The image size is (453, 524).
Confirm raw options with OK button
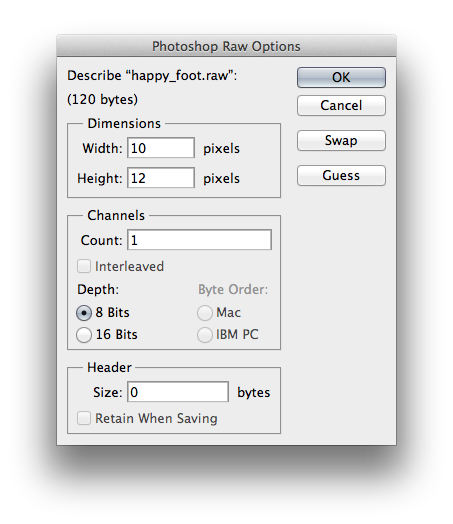click(341, 78)
